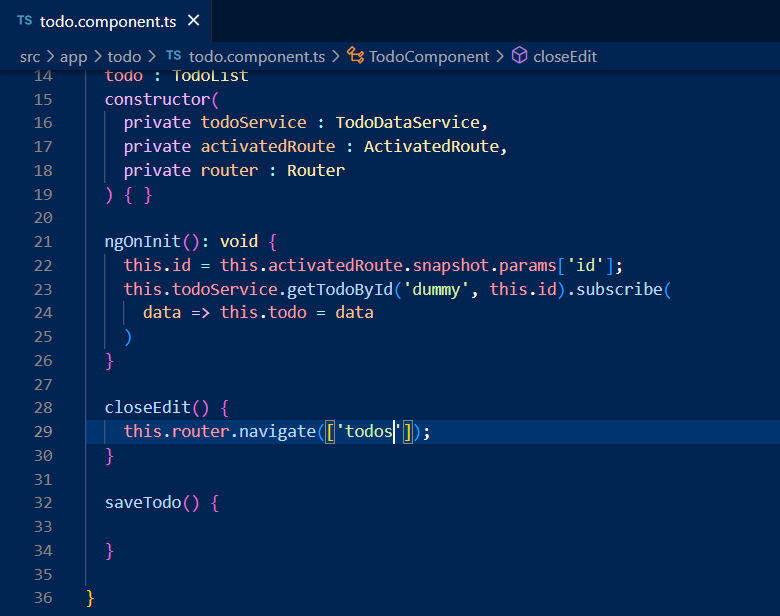This screenshot has width=780, height=616.
Task: Expand breadcrumb chevron after todo.component.ts
Action: click(336, 57)
